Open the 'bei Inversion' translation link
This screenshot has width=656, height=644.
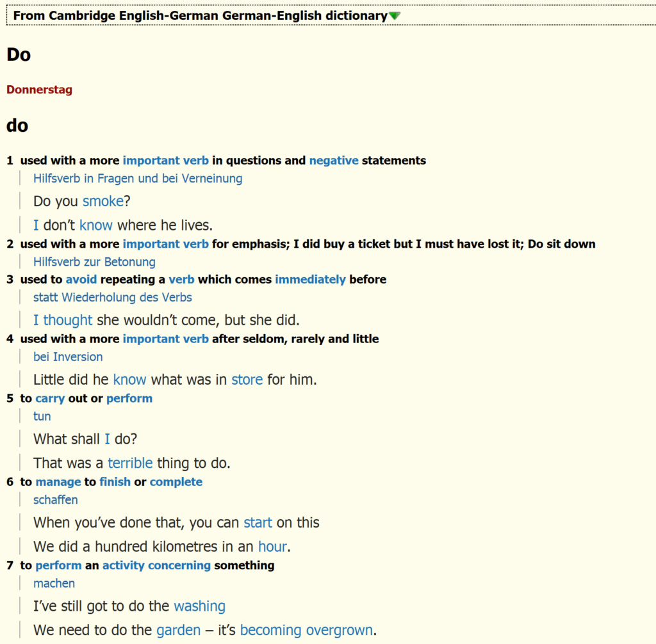pyautogui.click(x=68, y=357)
